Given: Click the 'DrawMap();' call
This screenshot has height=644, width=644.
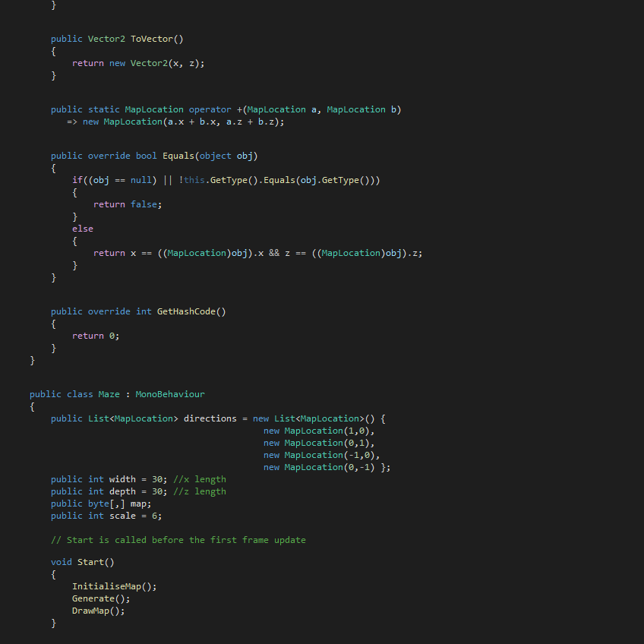Looking at the screenshot, I should pyautogui.click(x=98, y=611).
